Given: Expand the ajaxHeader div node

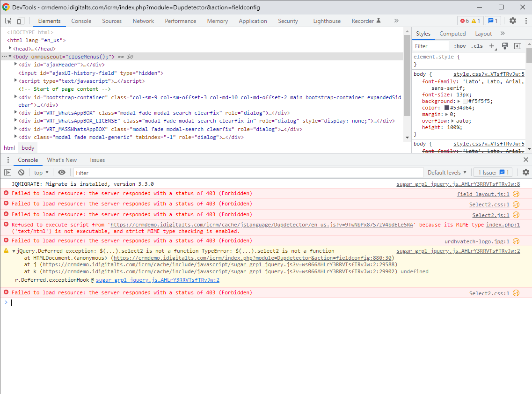Looking at the screenshot, I should (x=15, y=64).
